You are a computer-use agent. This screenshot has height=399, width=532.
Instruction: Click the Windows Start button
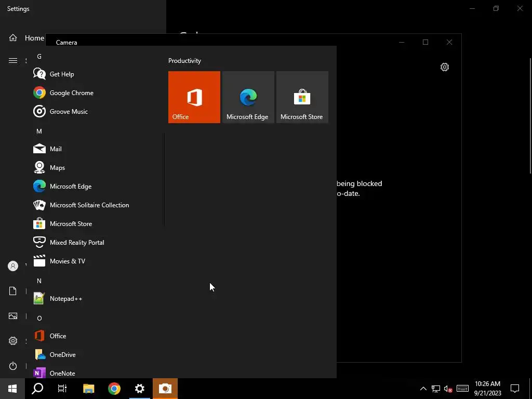[x=12, y=389]
